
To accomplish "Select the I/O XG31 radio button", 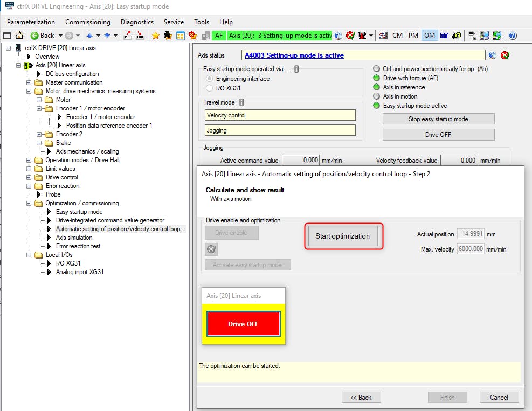I will click(209, 88).
